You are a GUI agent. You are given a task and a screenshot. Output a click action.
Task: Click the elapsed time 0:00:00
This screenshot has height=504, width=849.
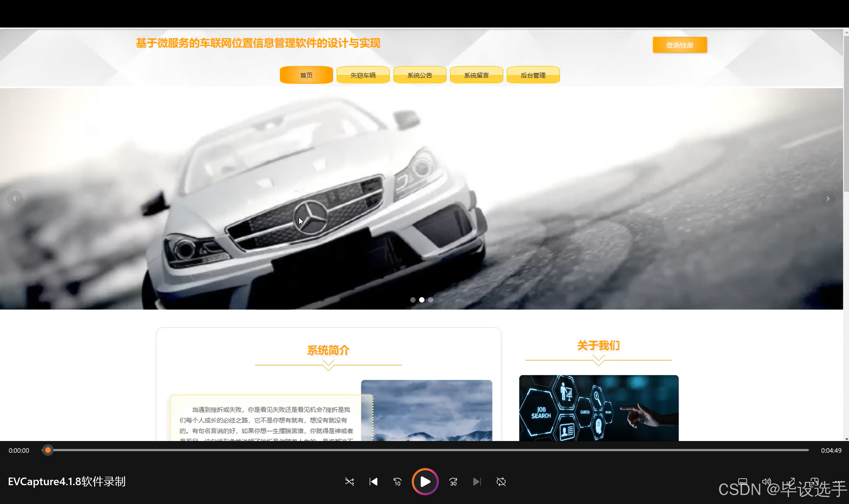[19, 450]
